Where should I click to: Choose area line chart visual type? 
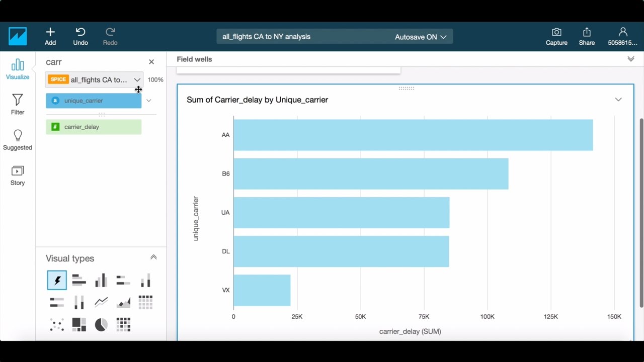[x=123, y=302]
